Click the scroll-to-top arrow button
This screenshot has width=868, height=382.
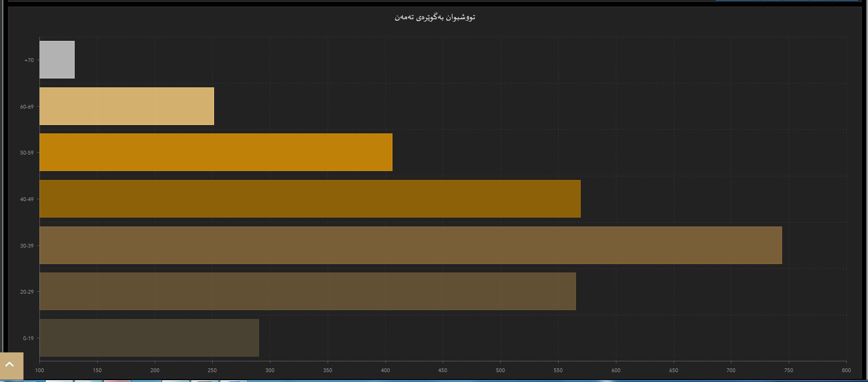11,365
